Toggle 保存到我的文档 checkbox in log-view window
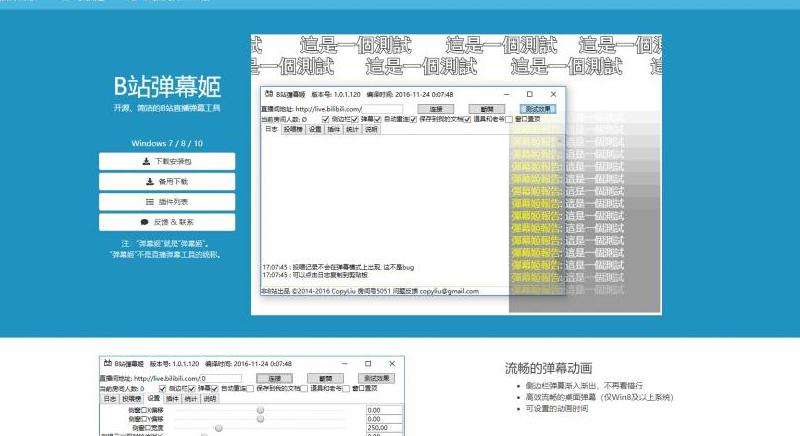Viewport: 800px width, 436px height. (413, 119)
